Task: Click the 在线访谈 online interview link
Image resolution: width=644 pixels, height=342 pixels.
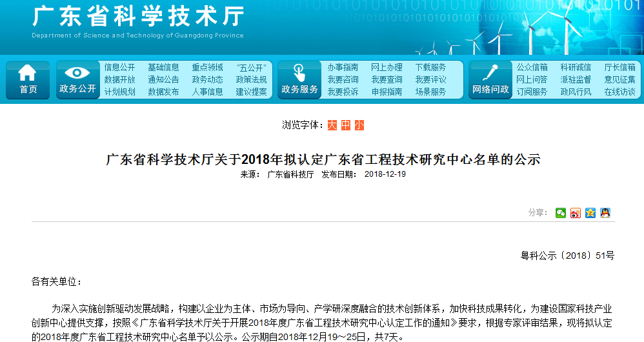Action: coord(619,92)
